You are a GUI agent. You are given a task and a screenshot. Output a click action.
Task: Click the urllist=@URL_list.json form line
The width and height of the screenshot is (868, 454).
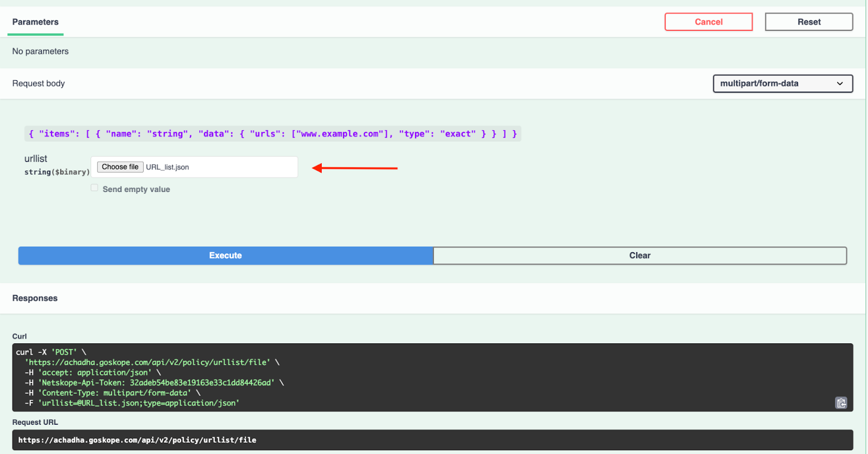132,403
